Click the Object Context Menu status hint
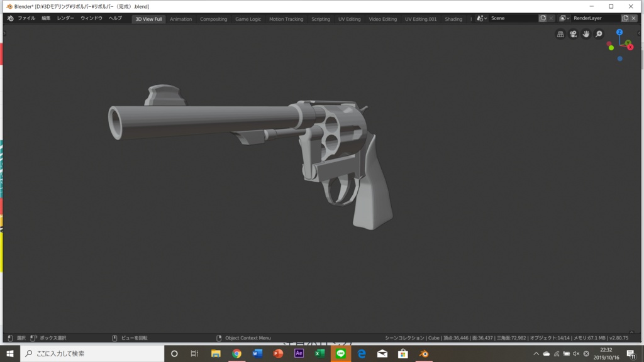This screenshot has height=362, width=644. [x=248, y=338]
